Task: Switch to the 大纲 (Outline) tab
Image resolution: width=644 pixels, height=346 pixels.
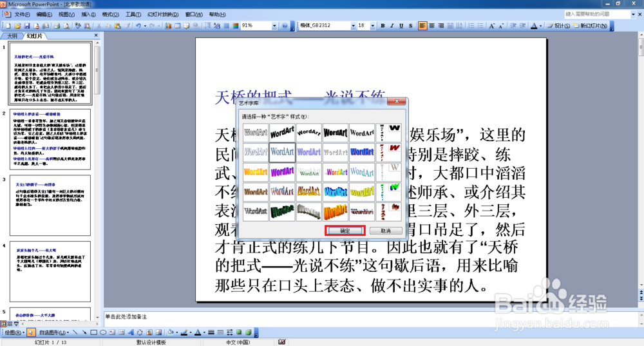Action: click(12, 36)
